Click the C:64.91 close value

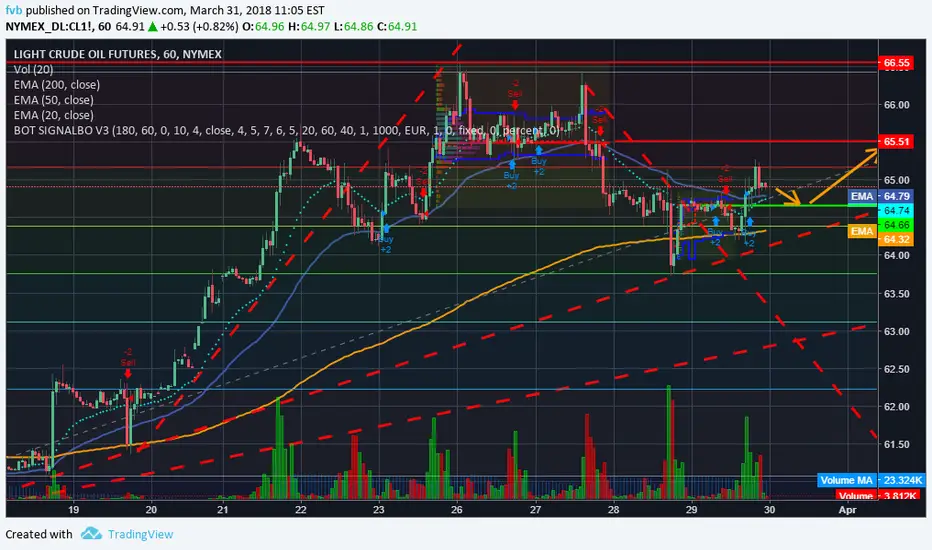pos(397,26)
